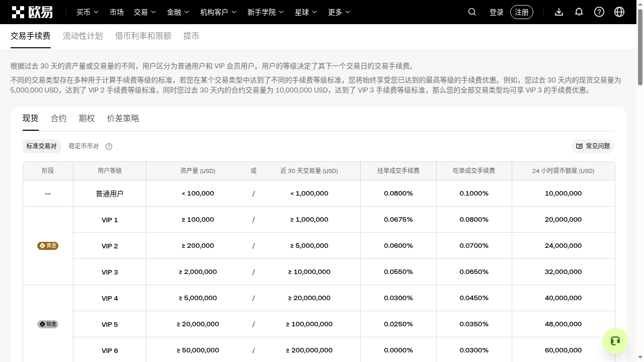Expand the 星球 dropdown menu

pos(306,12)
